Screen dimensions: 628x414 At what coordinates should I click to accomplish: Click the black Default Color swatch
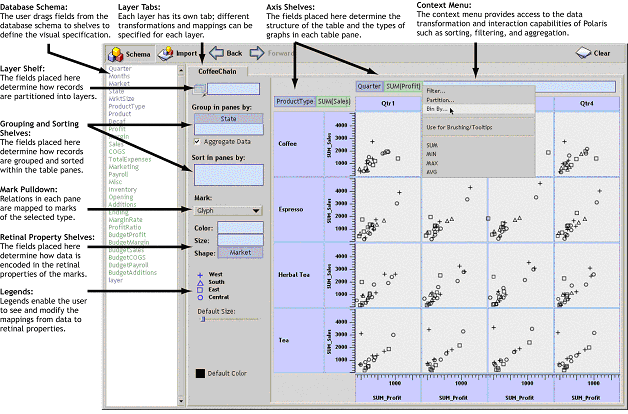pos(201,373)
